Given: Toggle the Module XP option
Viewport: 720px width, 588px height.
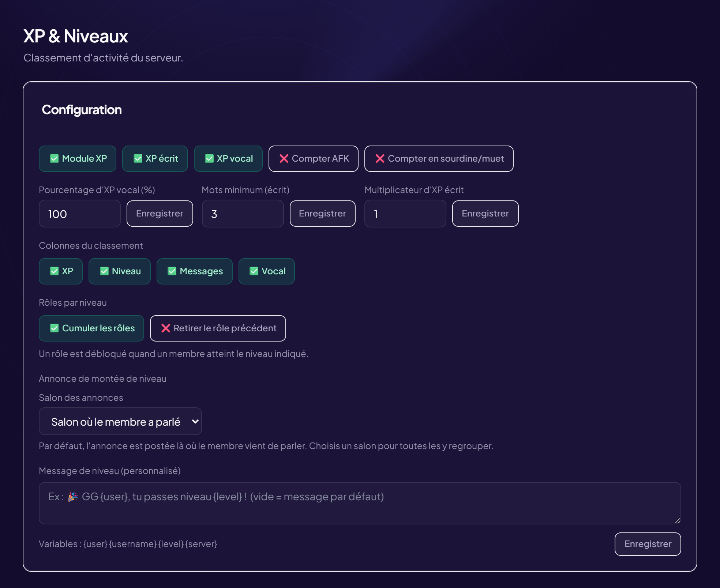Looking at the screenshot, I should pos(78,159).
